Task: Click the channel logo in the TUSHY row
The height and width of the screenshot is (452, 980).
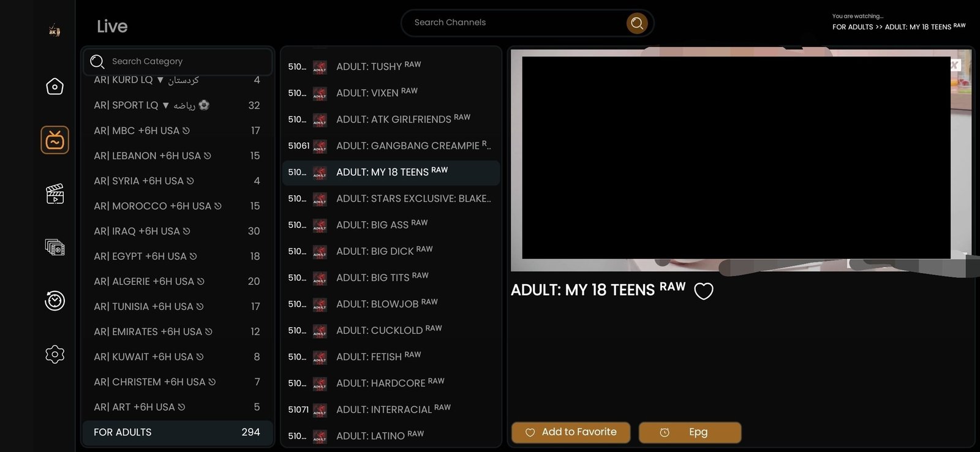Action: (x=320, y=67)
